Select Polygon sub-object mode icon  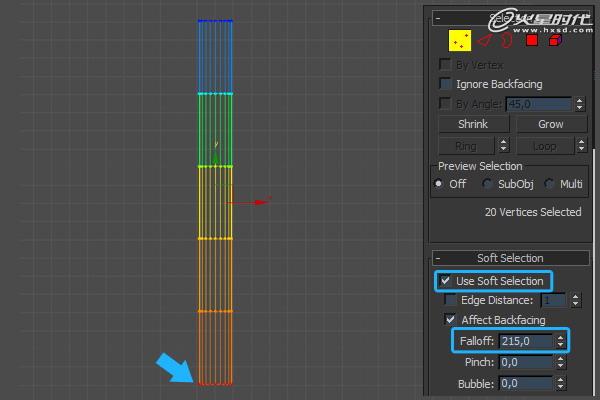coord(532,40)
